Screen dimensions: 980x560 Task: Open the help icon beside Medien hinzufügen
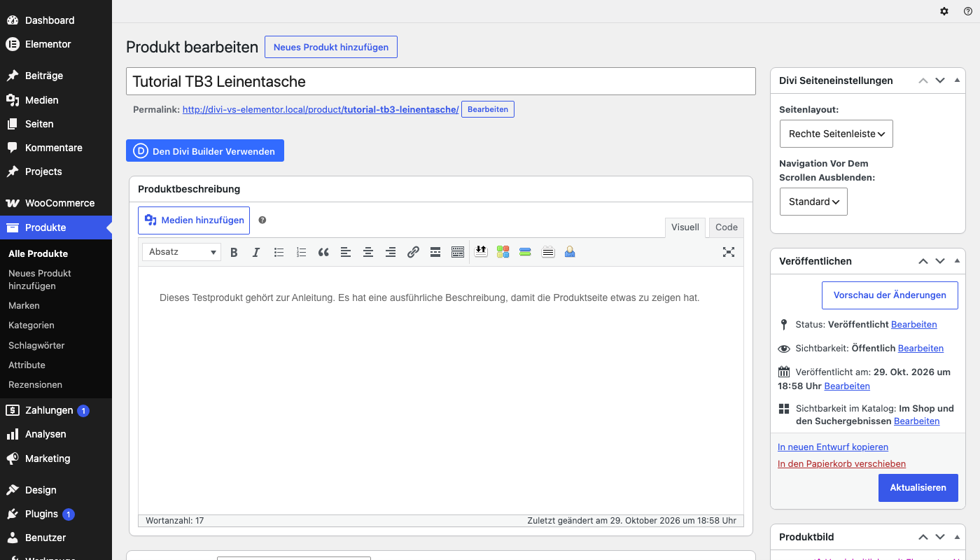click(262, 220)
